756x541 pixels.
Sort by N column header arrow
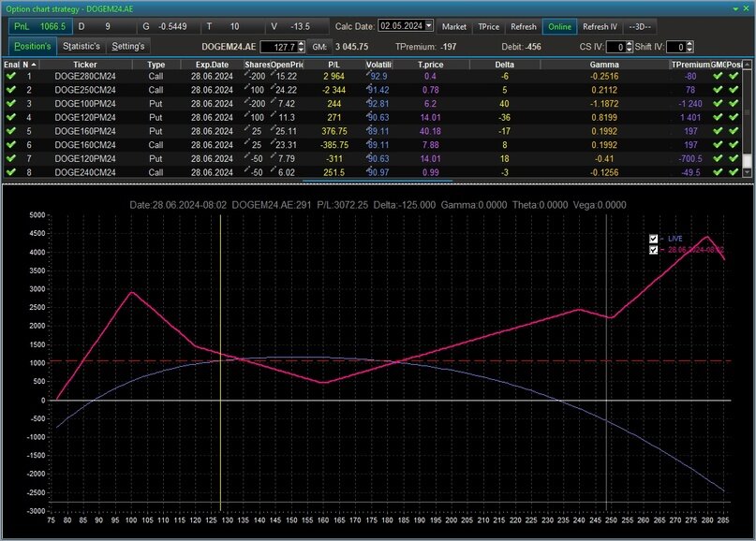[x=34, y=65]
